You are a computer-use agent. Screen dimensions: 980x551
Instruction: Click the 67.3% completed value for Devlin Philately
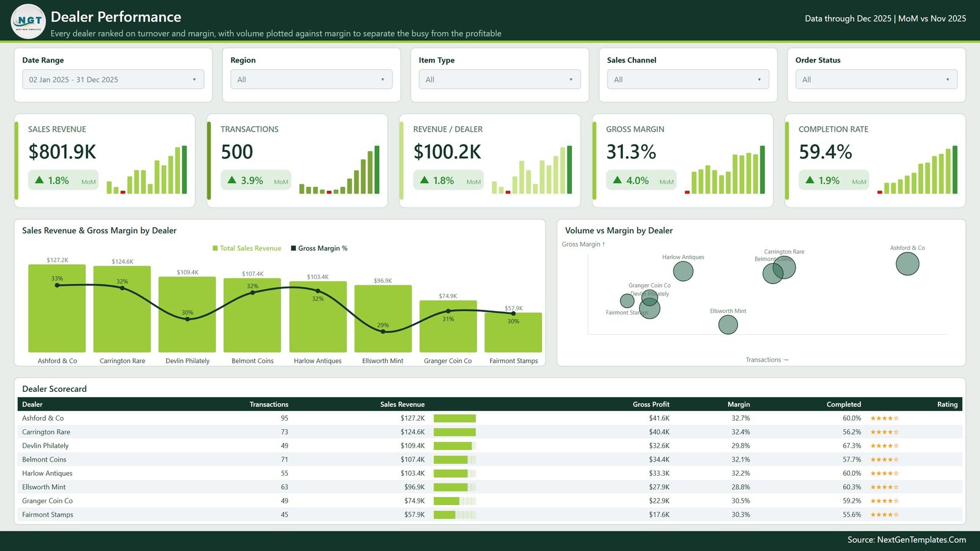coord(851,446)
